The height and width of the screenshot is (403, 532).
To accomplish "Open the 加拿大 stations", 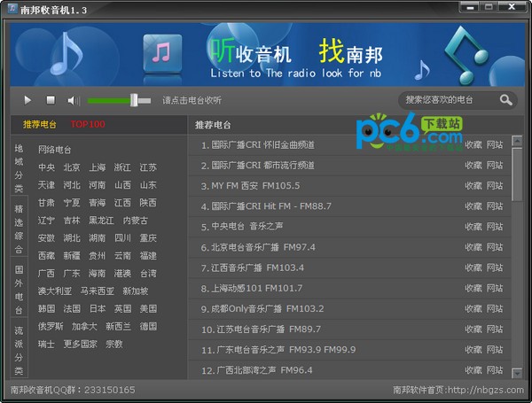I will click(84, 326).
